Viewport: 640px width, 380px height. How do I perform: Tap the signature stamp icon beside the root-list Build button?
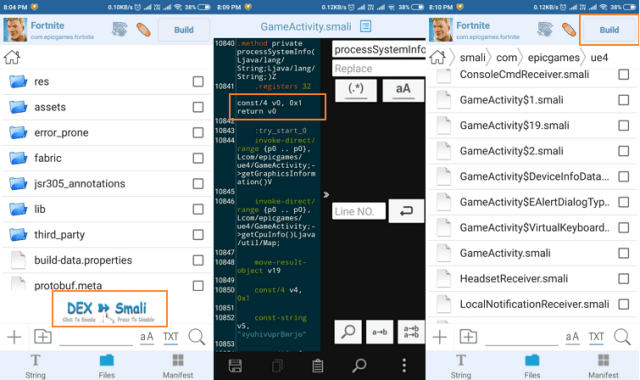click(120, 29)
